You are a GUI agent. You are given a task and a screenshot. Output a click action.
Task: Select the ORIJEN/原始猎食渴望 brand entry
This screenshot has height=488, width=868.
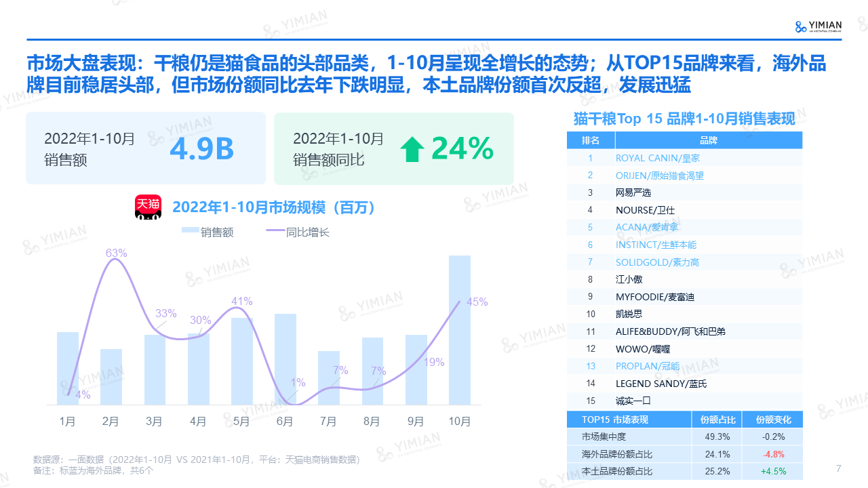click(659, 176)
